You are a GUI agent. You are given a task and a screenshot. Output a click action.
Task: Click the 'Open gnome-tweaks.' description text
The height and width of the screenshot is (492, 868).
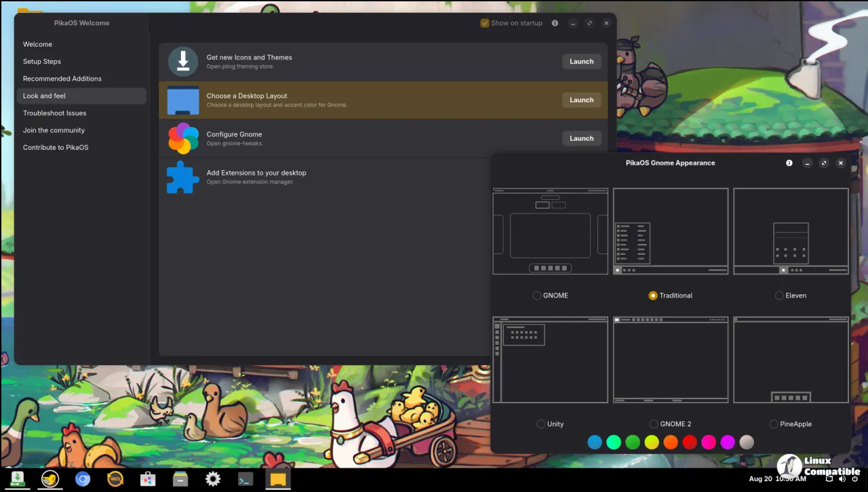[235, 144]
